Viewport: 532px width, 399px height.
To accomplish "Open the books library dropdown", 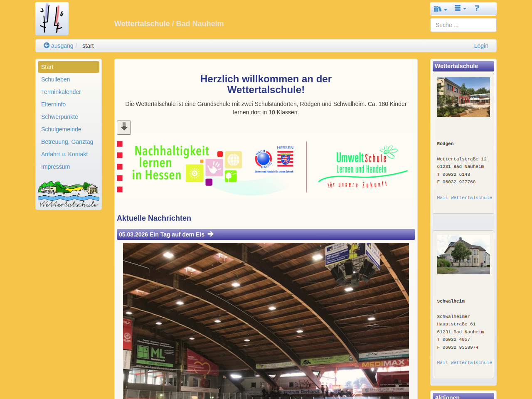I will (440, 9).
